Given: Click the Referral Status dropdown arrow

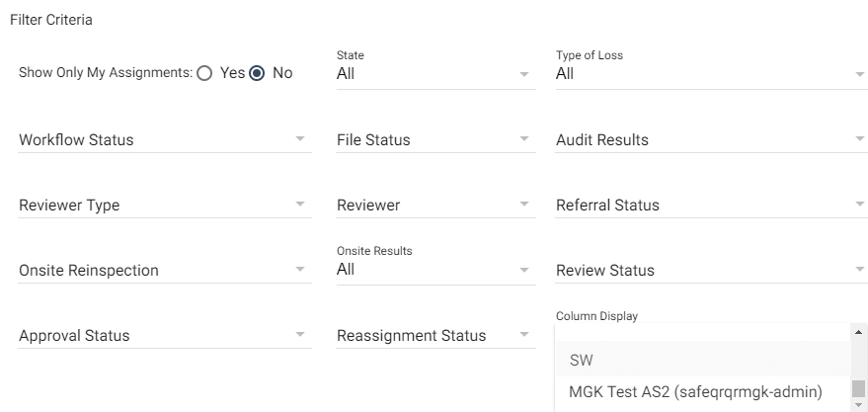Looking at the screenshot, I should click(860, 206).
